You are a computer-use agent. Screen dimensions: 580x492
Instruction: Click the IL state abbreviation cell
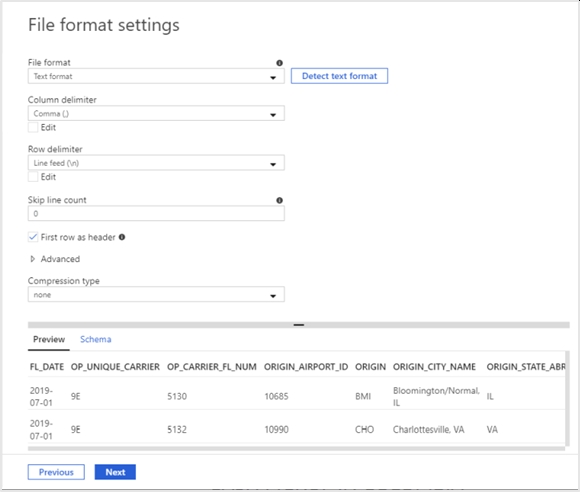pos(490,396)
